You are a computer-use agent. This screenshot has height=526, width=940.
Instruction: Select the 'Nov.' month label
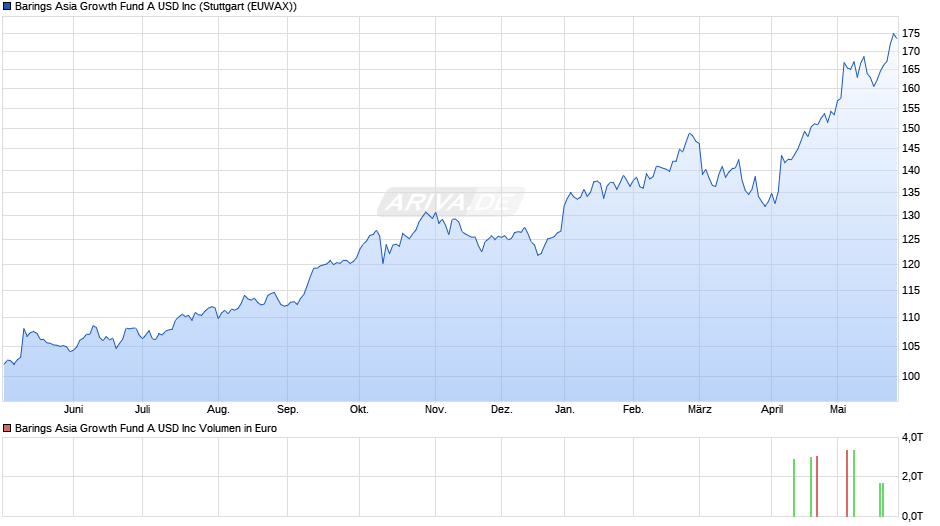[x=436, y=410]
